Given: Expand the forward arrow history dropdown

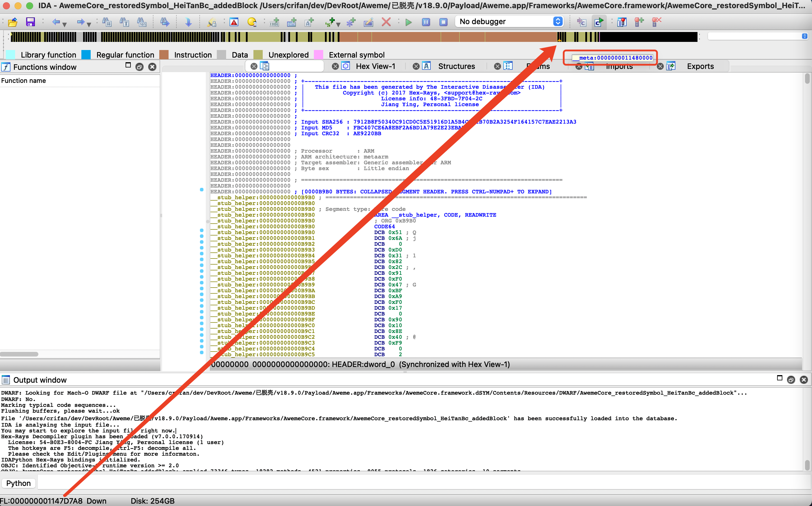Looking at the screenshot, I should pyautogui.click(x=89, y=24).
